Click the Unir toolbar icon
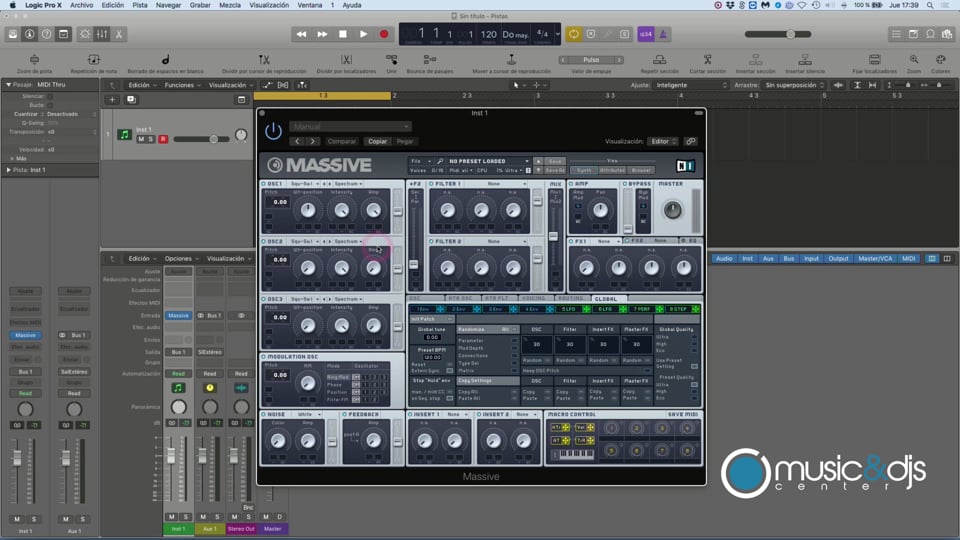The height and width of the screenshot is (540, 960). pos(391,59)
